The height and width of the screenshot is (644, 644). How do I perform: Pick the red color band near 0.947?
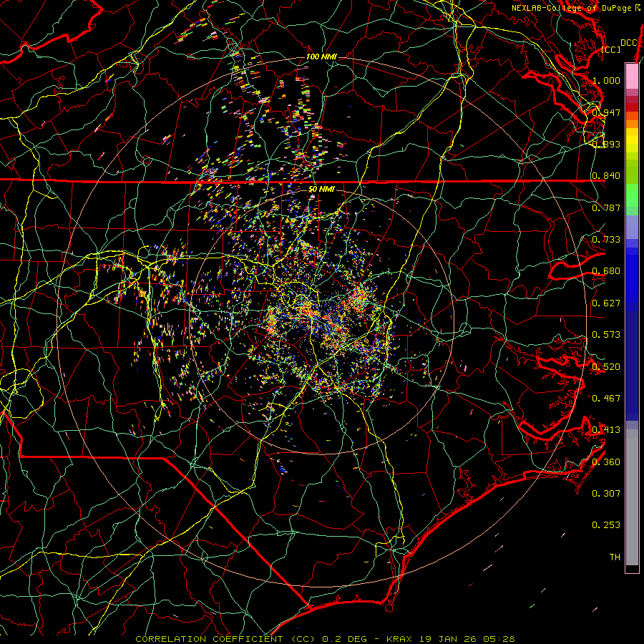pos(632,107)
